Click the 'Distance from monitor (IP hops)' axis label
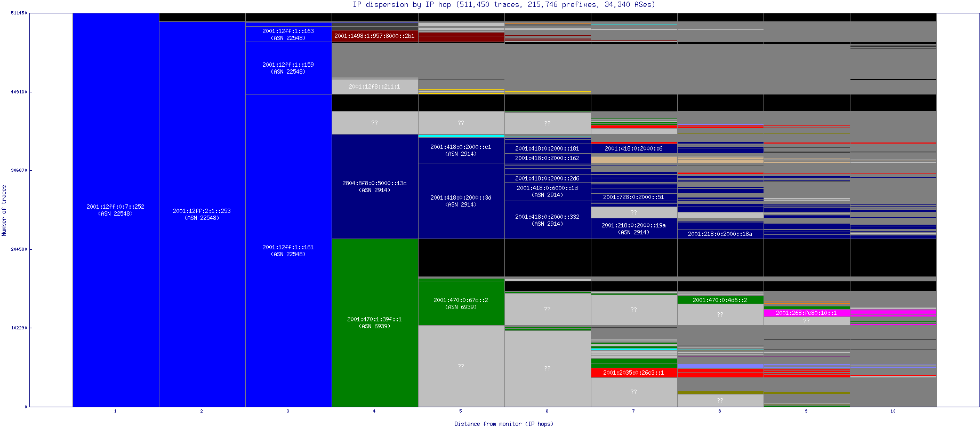This screenshot has width=980, height=427. pyautogui.click(x=504, y=424)
